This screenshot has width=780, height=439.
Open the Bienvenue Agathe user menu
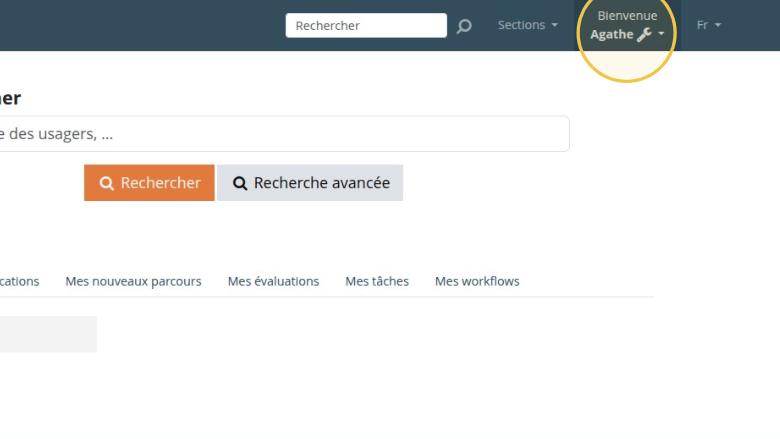(627, 25)
